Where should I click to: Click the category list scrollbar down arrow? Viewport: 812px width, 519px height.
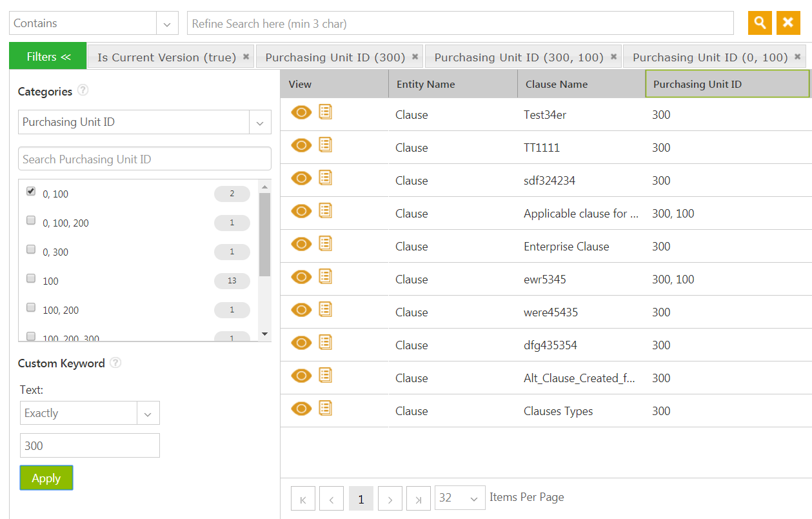264,334
